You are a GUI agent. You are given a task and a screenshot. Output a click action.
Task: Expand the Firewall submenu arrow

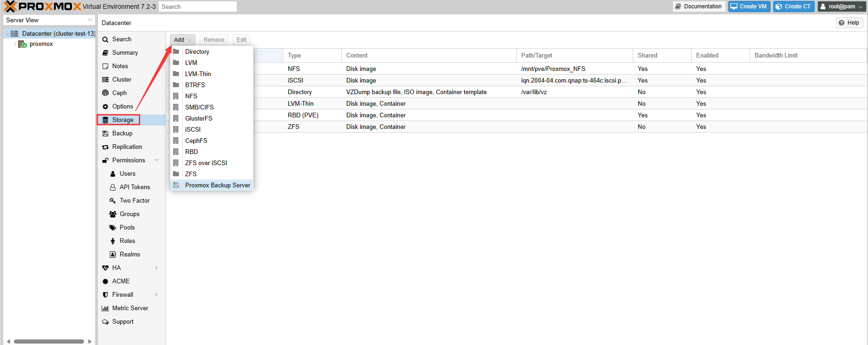(157, 295)
